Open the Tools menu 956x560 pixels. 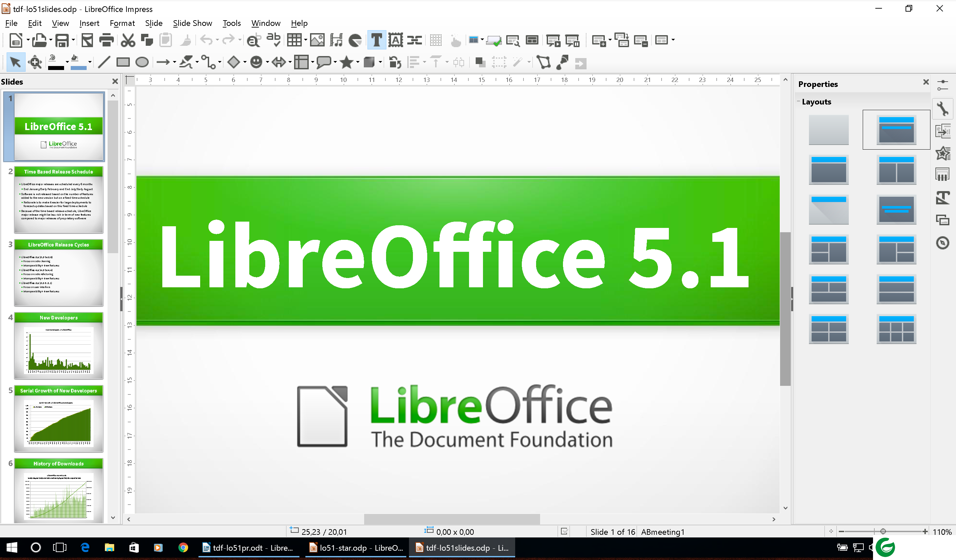[231, 23]
